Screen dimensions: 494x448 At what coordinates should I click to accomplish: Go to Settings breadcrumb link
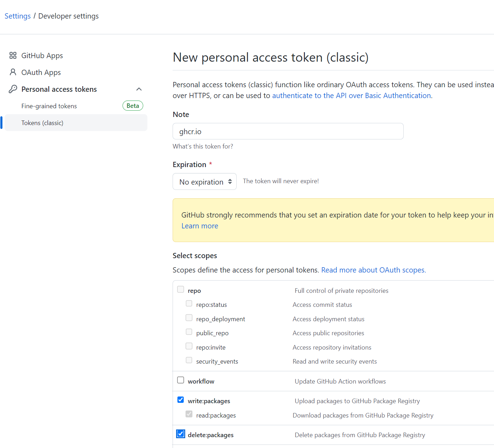click(x=18, y=16)
